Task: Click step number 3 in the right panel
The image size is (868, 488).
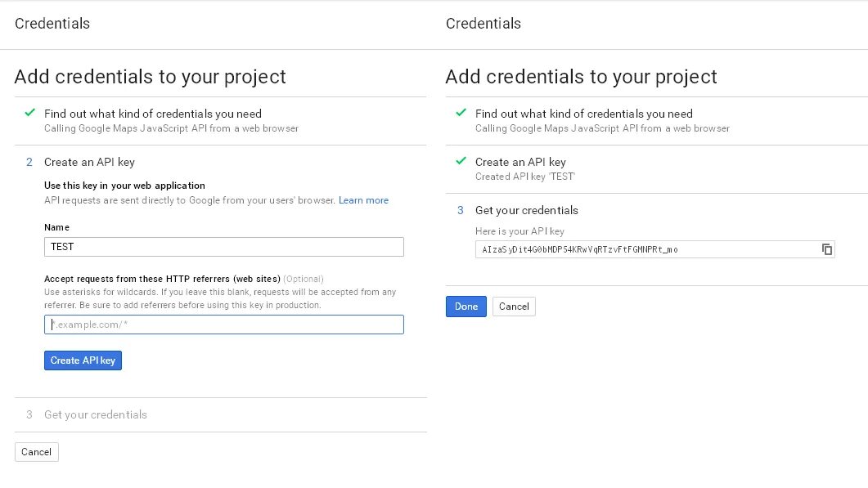Action: point(461,210)
